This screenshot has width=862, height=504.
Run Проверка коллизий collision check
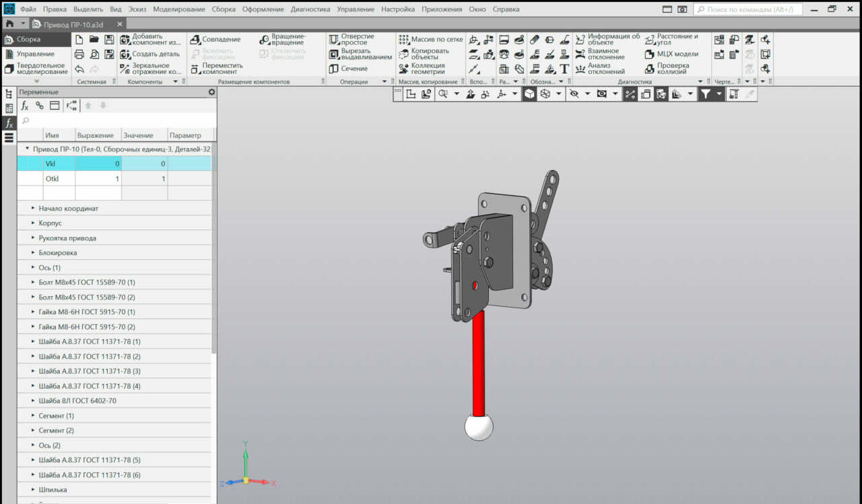[x=667, y=69]
